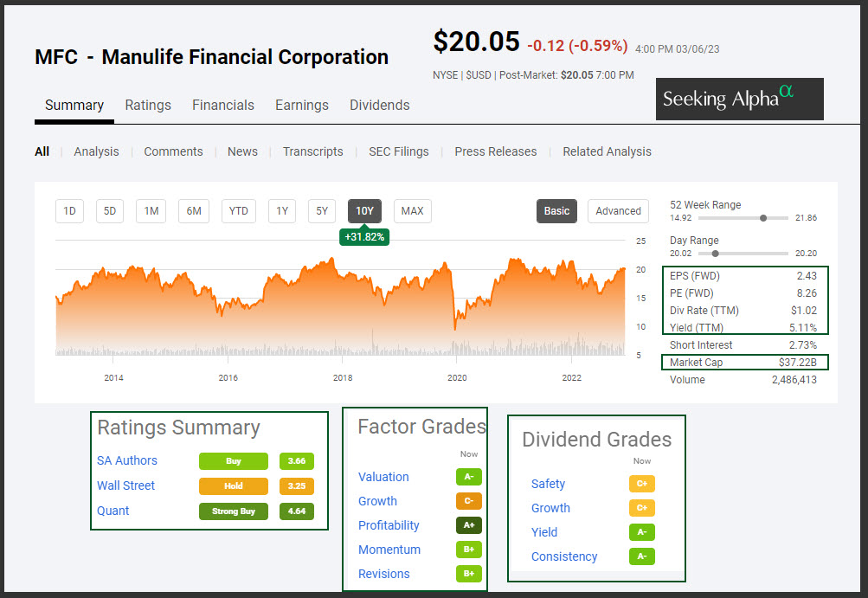Click the price chart near 2020 dip

(455, 320)
